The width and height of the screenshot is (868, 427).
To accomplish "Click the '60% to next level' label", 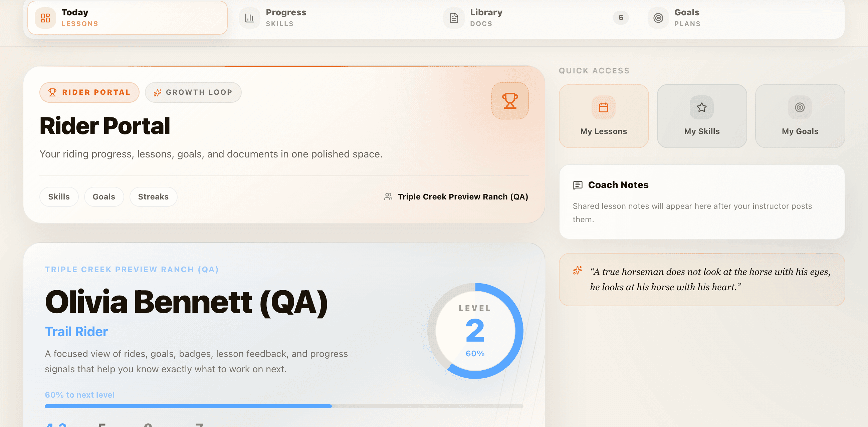I will click(x=80, y=395).
